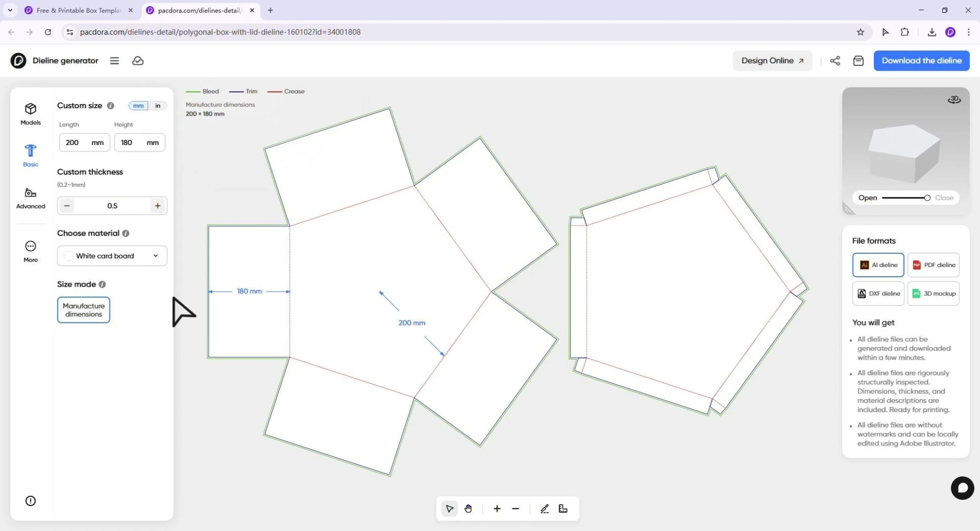The image size is (980, 531).
Task: Switch units to inches
Action: (158, 106)
